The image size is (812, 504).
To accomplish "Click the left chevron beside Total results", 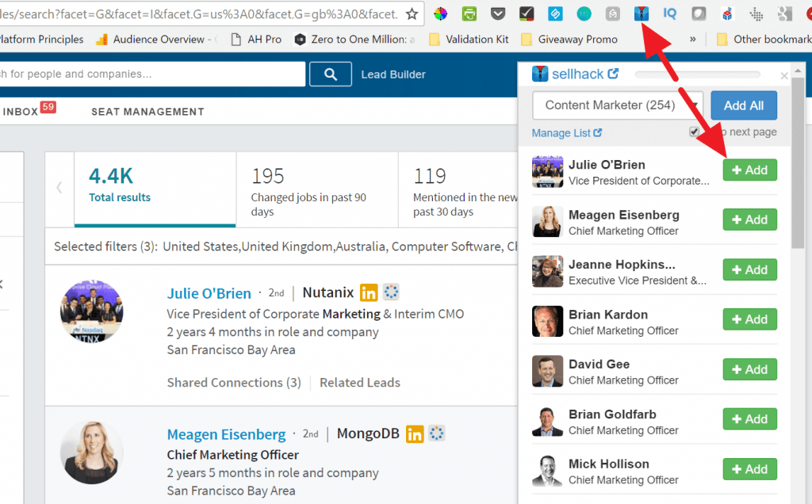I will coord(59,187).
